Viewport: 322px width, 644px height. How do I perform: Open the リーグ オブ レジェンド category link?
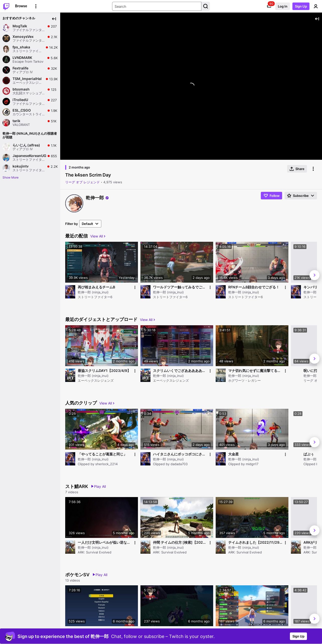coord(83,182)
